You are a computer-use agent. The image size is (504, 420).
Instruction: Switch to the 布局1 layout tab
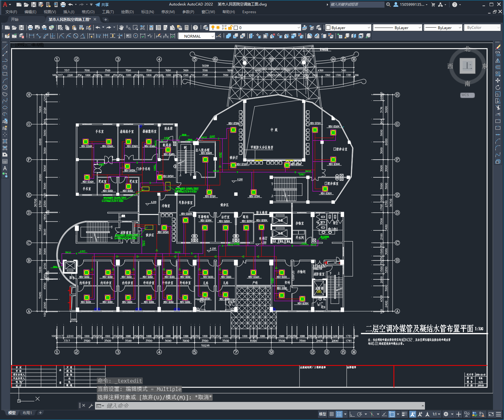(x=27, y=413)
